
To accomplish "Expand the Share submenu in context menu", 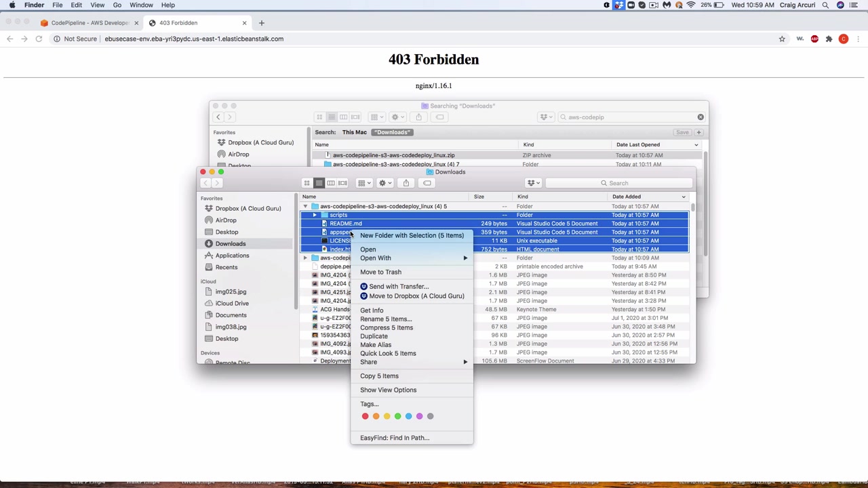I will [x=412, y=362].
